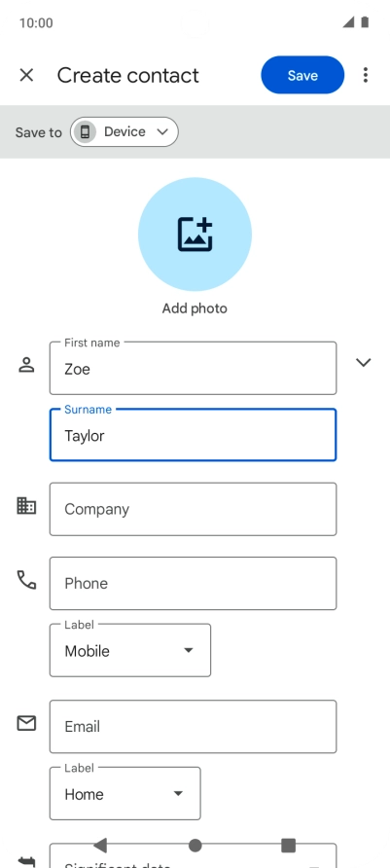The height and width of the screenshot is (868, 390).
Task: Tap the recent apps square button
Action: (x=288, y=846)
